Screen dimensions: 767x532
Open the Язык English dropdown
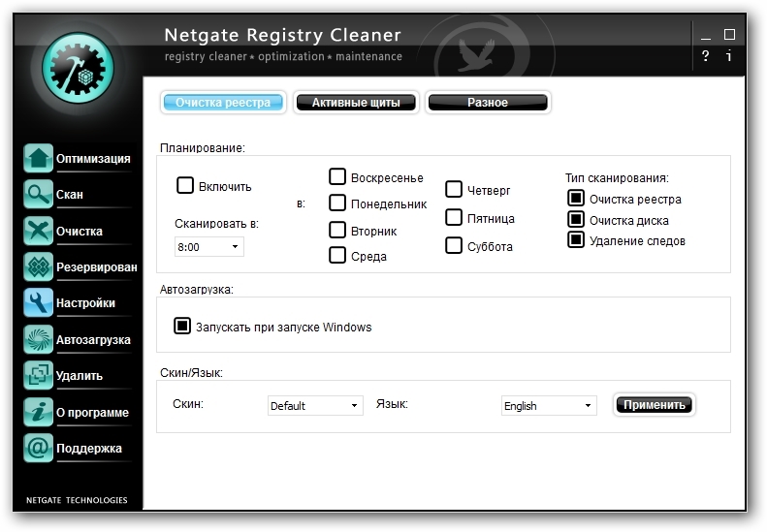549,406
